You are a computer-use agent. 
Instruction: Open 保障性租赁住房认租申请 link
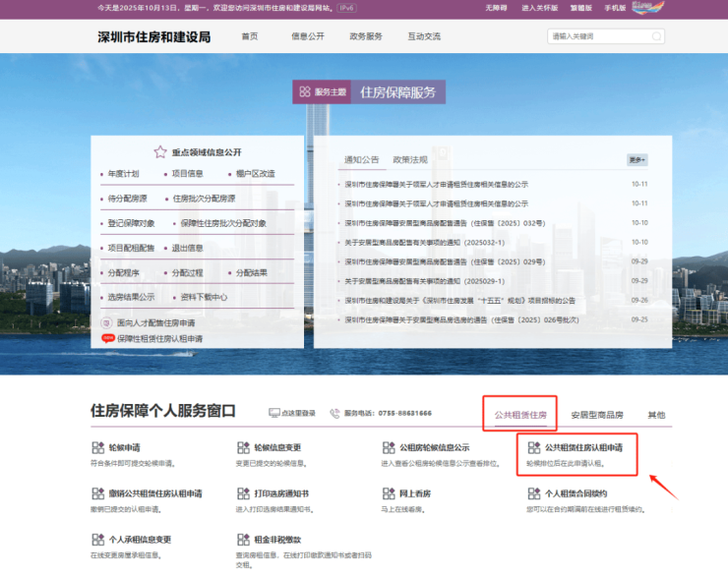coord(159,338)
